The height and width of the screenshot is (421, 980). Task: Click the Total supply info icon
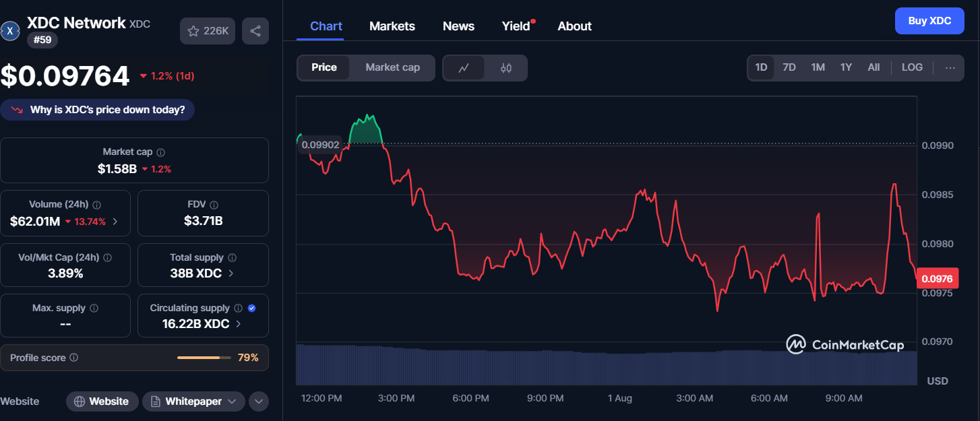click(233, 257)
